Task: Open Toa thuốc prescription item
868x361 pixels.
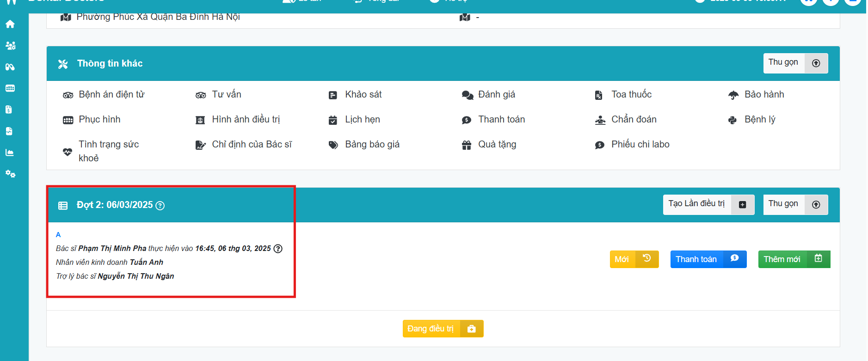Action: pyautogui.click(x=631, y=95)
